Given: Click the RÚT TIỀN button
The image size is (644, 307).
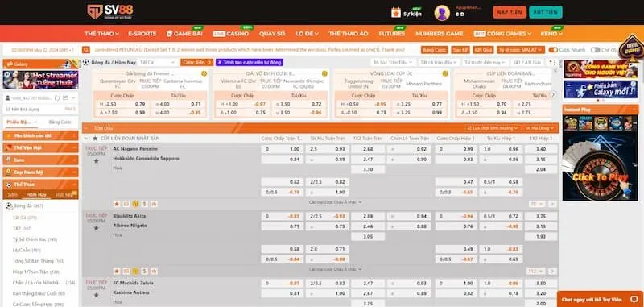Looking at the screenshot, I should 546,12.
